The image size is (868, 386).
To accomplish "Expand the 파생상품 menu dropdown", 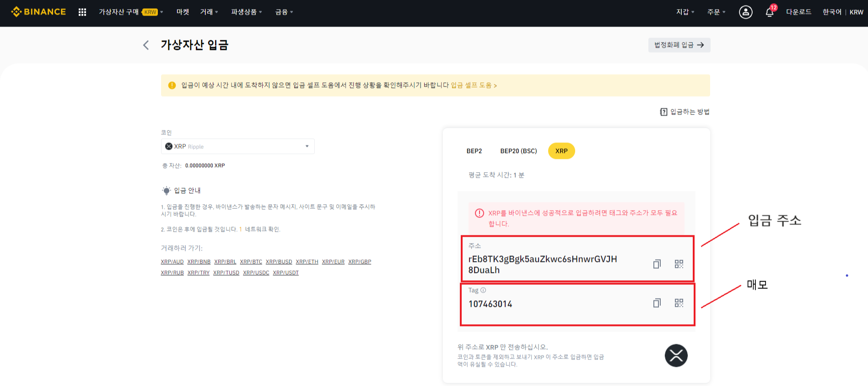I will click(x=247, y=12).
